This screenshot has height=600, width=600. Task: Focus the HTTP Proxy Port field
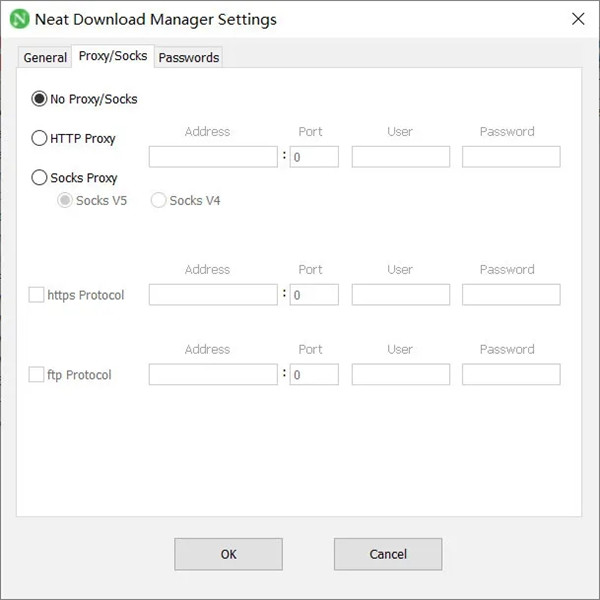[x=314, y=157]
